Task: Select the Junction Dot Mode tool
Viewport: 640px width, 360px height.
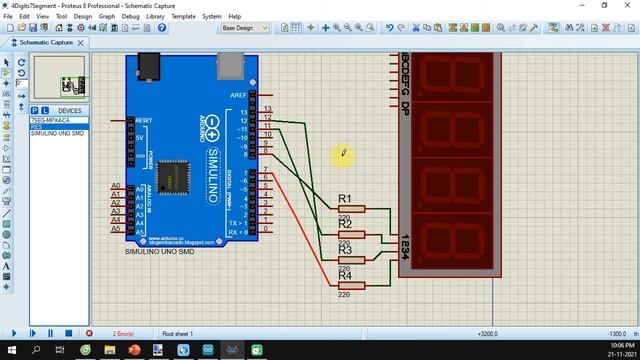Action: coord(6,83)
